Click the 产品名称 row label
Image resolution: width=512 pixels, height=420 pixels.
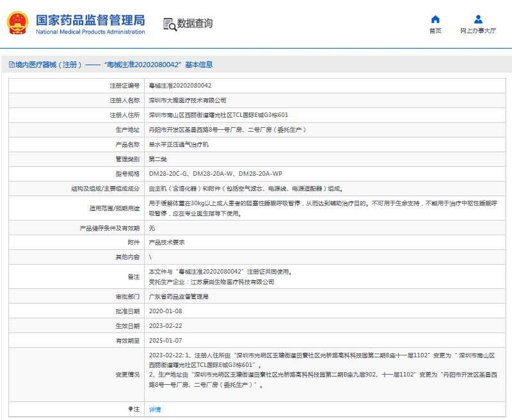tap(127, 144)
